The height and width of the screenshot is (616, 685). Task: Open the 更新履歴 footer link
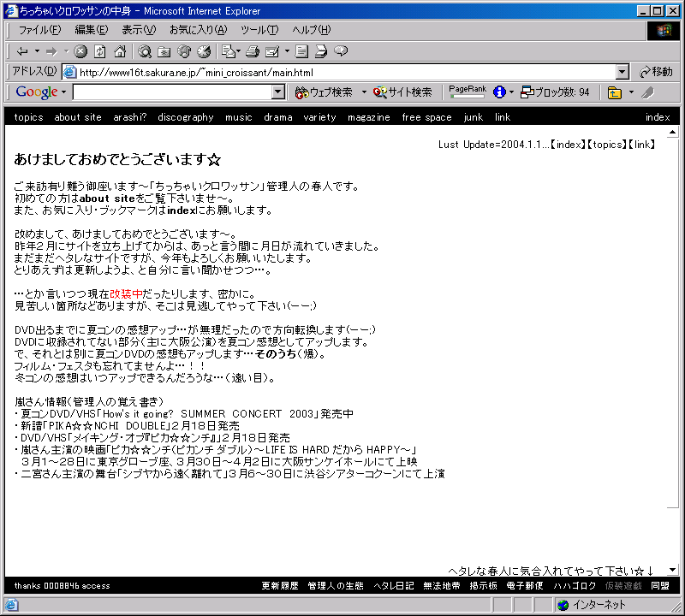click(x=280, y=586)
